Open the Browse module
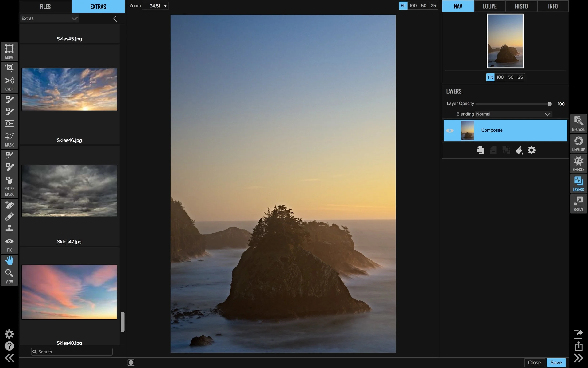This screenshot has width=588, height=368. coord(578,124)
